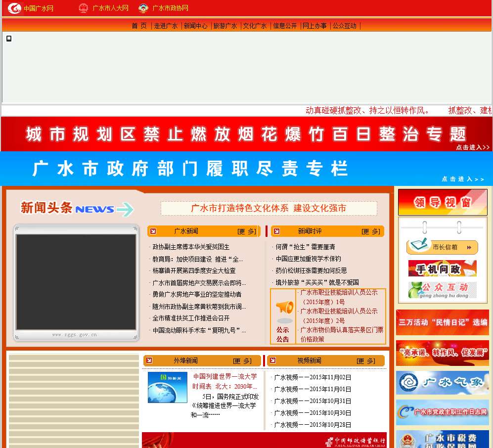Open 市长信箱 button
This screenshot has width=493, height=448.
coord(443,247)
